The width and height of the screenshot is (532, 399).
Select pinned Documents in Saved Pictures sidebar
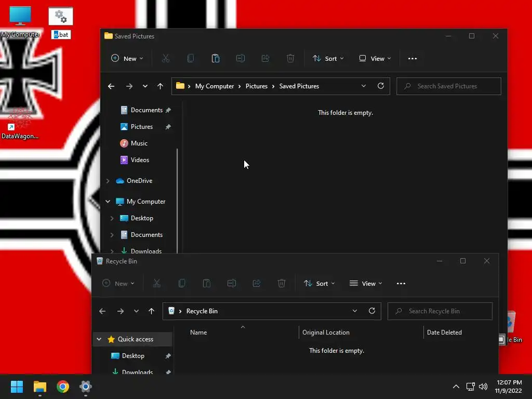point(145,110)
